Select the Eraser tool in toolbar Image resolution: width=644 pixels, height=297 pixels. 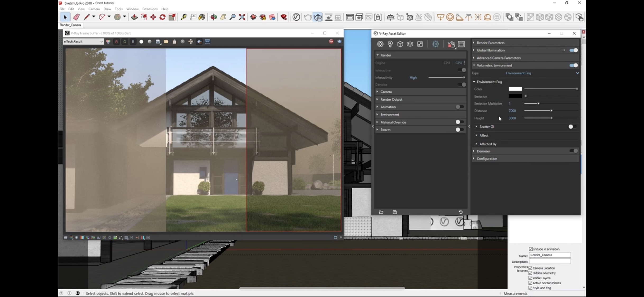(76, 17)
